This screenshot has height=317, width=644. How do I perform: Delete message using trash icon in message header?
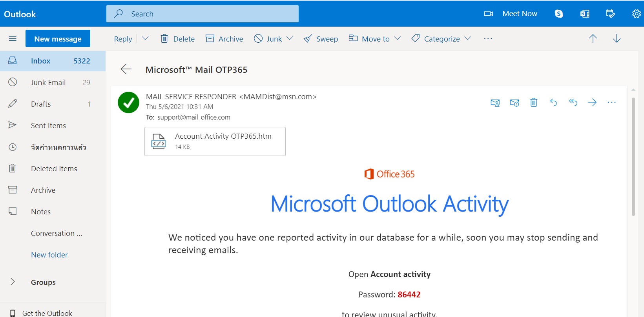(534, 103)
